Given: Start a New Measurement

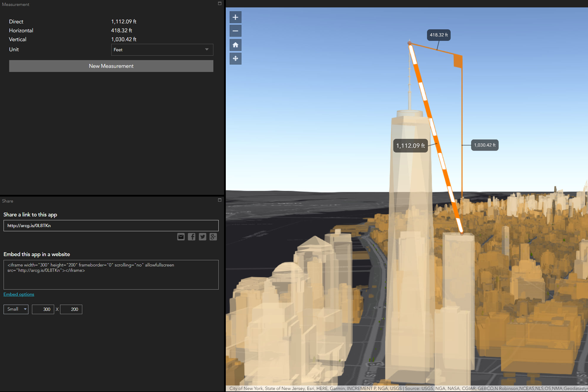Looking at the screenshot, I should point(111,66).
